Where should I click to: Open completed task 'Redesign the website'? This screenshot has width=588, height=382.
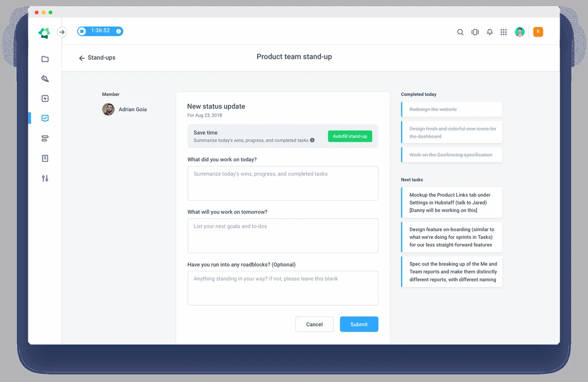pyautogui.click(x=452, y=109)
